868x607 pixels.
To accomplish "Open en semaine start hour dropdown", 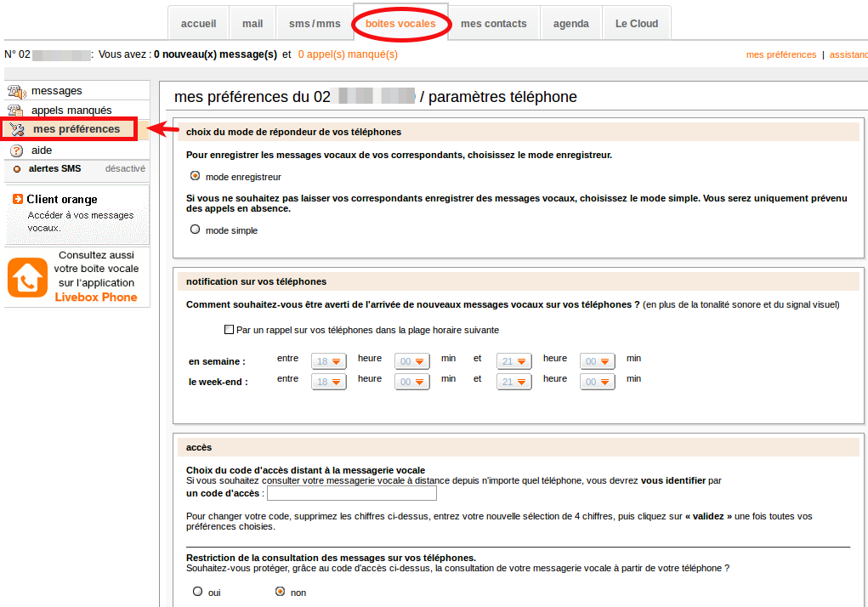I will [x=329, y=361].
